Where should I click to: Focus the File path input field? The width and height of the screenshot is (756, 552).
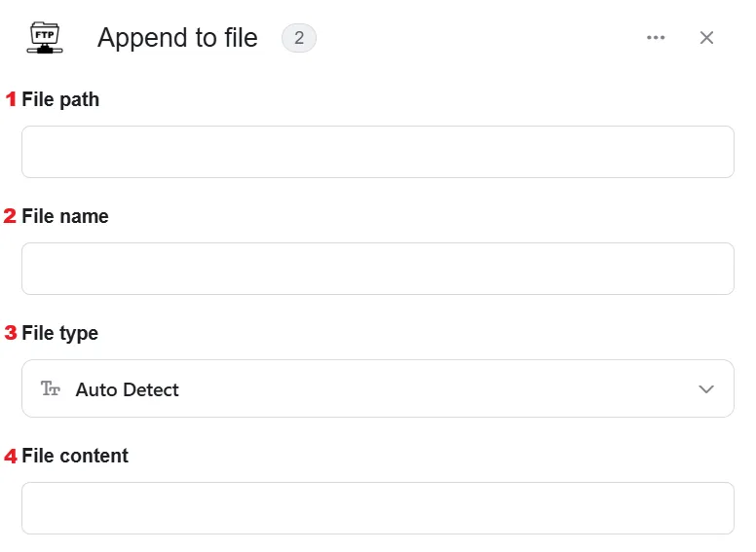378,152
